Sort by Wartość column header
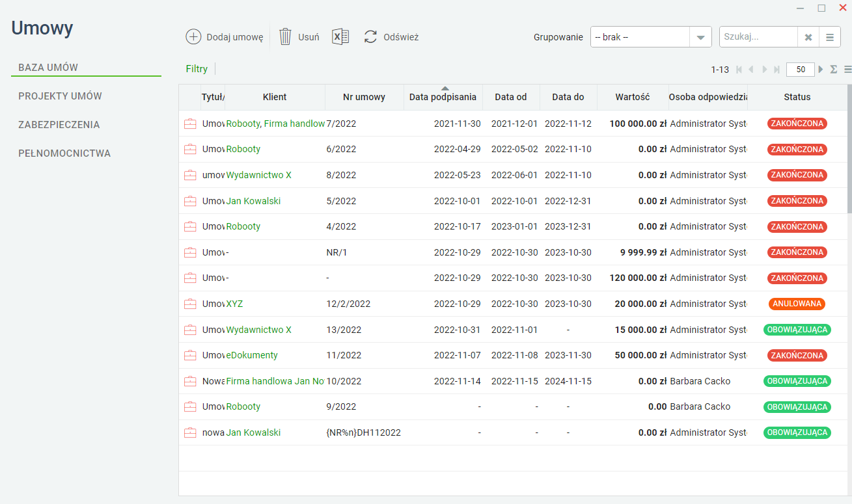This screenshot has width=852, height=504. tap(633, 97)
